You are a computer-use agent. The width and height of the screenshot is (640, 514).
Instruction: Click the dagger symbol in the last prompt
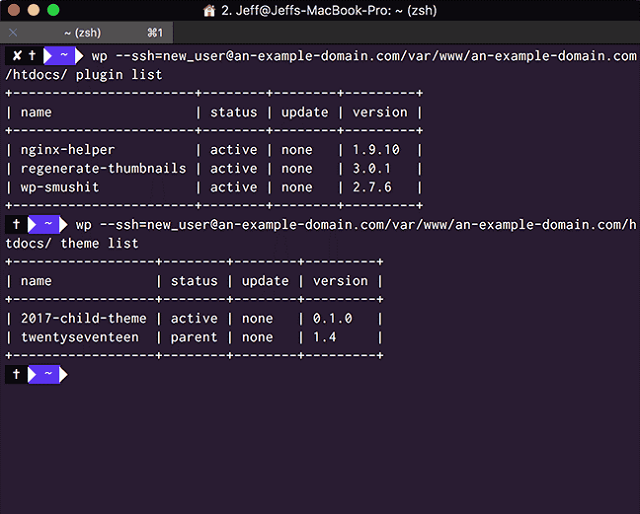pyautogui.click(x=16, y=374)
